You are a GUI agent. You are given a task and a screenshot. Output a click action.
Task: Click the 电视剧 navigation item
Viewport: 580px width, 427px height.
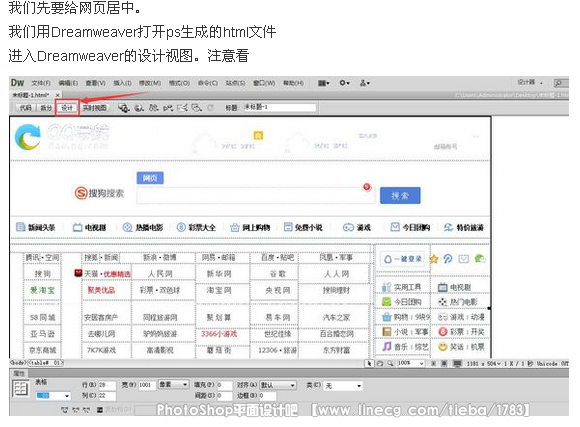90,228
